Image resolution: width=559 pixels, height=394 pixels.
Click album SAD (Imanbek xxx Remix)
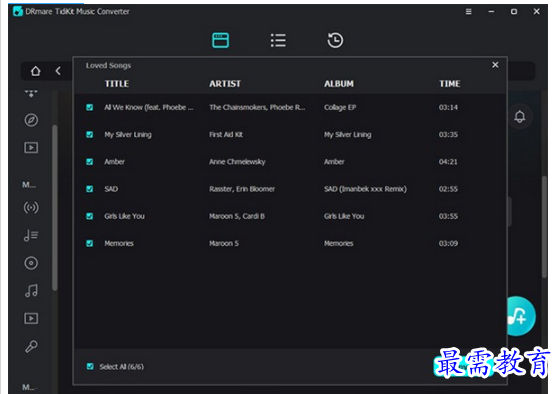[x=365, y=189]
